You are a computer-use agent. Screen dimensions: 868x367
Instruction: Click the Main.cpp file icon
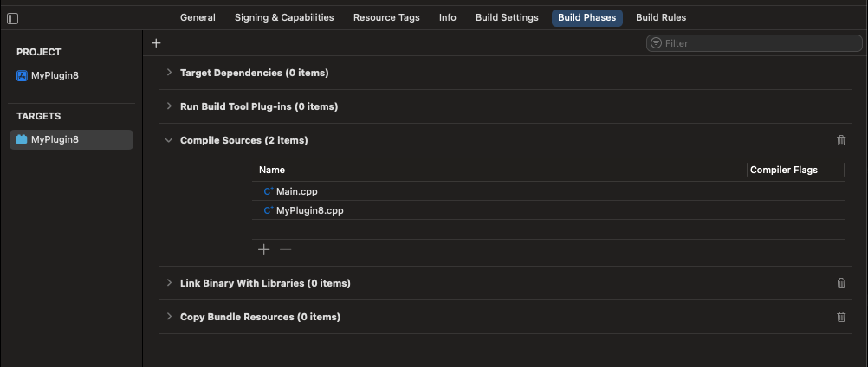point(269,191)
